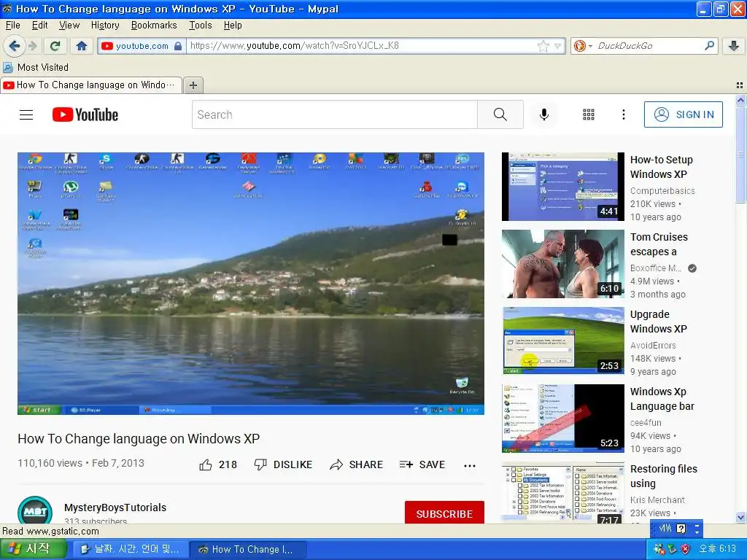Switch to the Korean regional settings taskbar window
Image resolution: width=747 pixels, height=560 pixels.
[130, 549]
